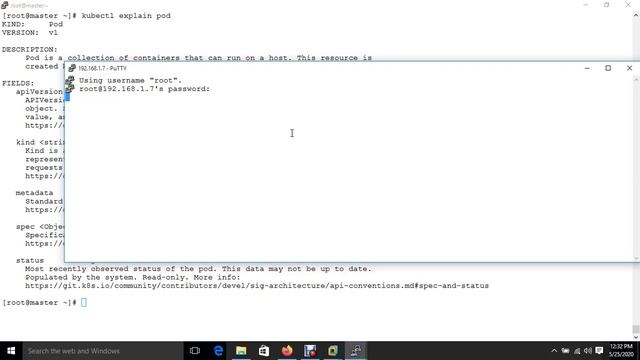Image resolution: width=640 pixels, height=360 pixels.
Task: Restore the background root@master window
Action: [x=607, y=5]
